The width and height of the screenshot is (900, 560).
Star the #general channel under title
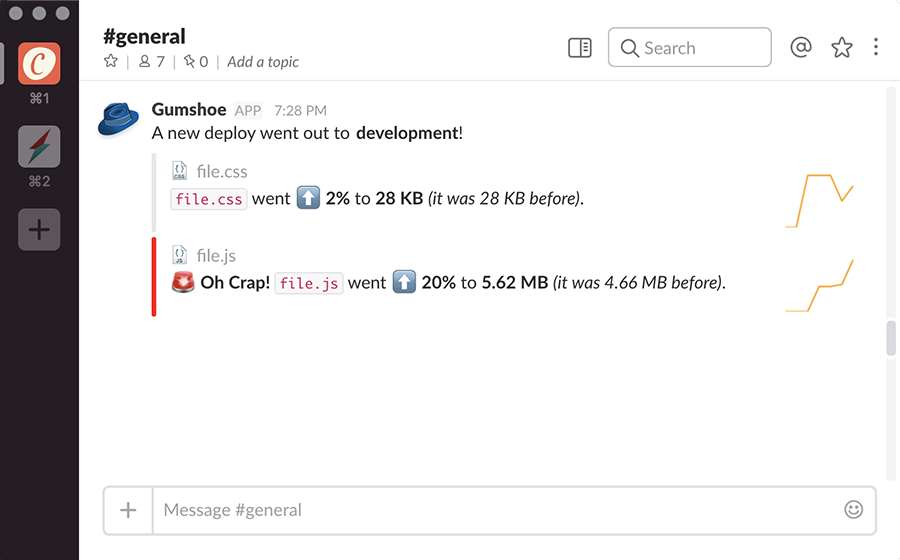click(x=111, y=61)
